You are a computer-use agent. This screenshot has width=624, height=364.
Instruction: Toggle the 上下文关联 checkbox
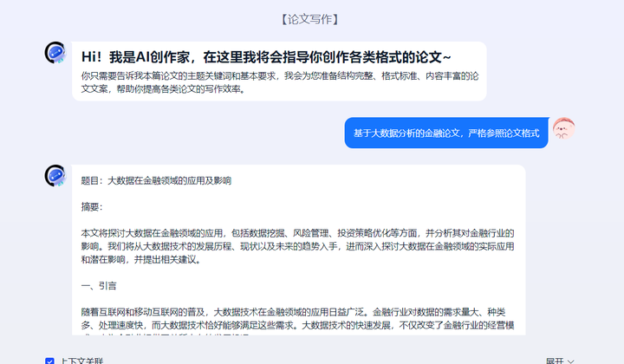point(49,361)
